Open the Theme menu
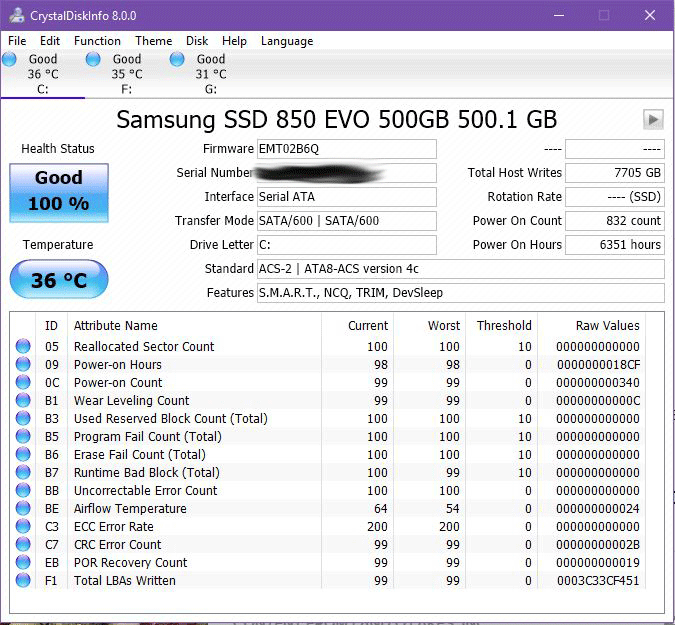This screenshot has width=675, height=625. pyautogui.click(x=154, y=41)
